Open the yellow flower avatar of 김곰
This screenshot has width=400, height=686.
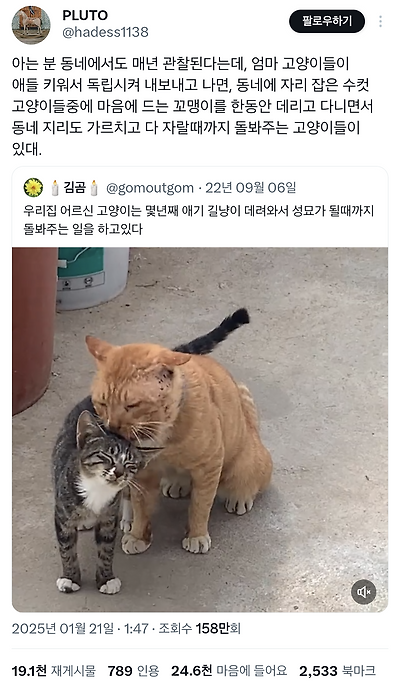click(x=33, y=188)
